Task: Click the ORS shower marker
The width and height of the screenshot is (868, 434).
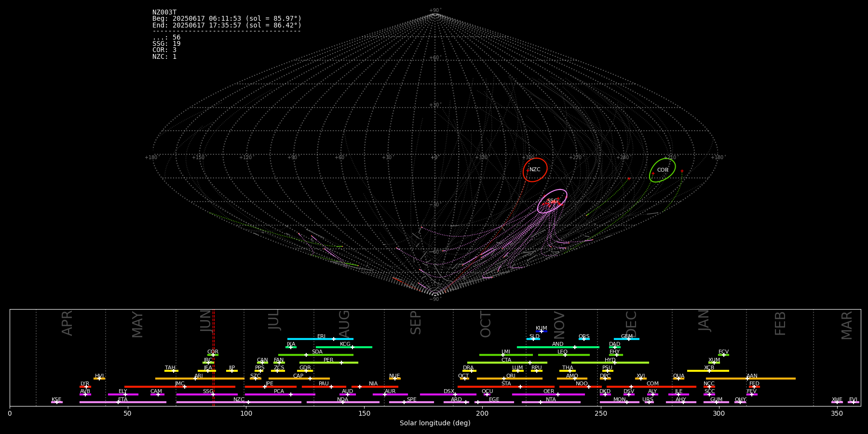Action: (584, 339)
